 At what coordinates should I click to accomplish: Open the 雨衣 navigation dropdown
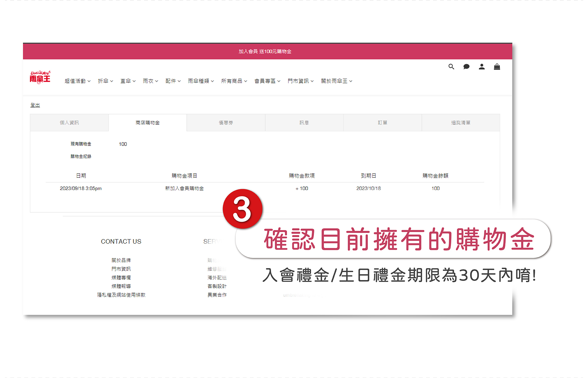click(150, 81)
